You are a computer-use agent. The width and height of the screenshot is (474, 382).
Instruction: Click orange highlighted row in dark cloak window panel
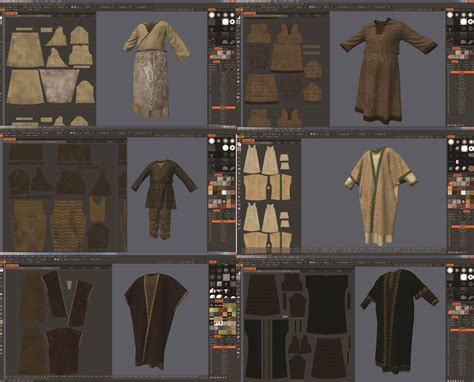pyautogui.click(x=223, y=347)
